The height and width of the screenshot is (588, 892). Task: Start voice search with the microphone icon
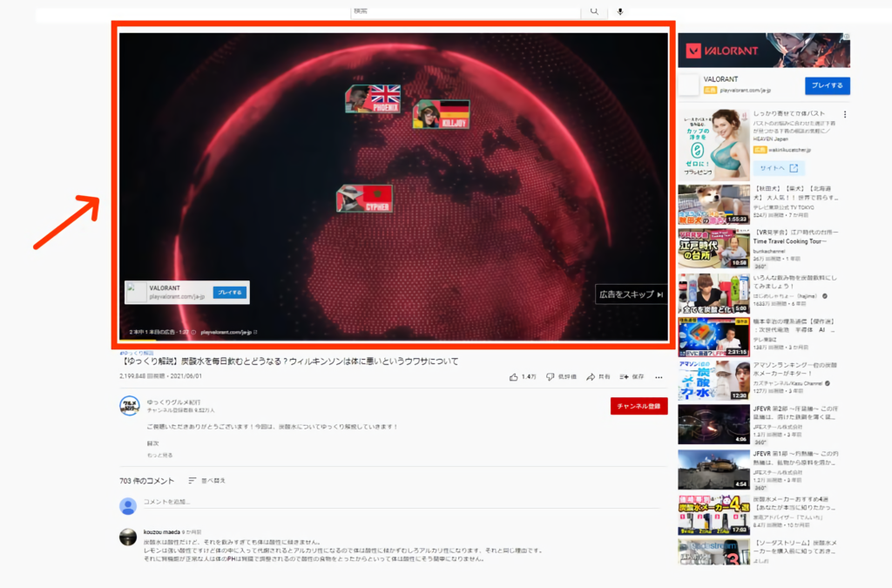[620, 11]
